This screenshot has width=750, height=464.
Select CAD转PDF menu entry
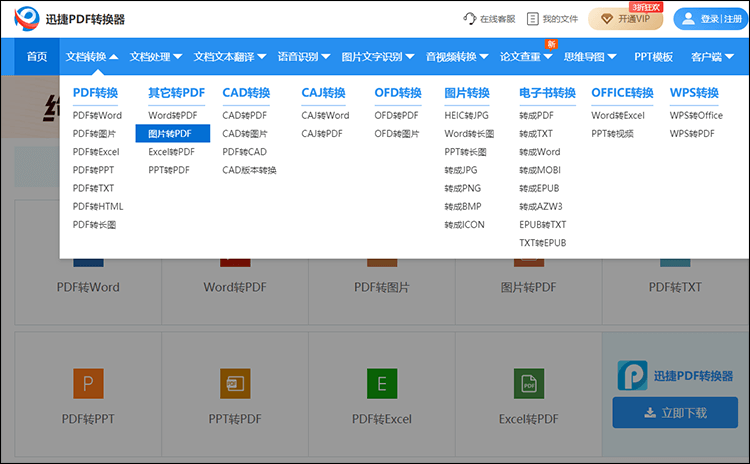pos(244,115)
